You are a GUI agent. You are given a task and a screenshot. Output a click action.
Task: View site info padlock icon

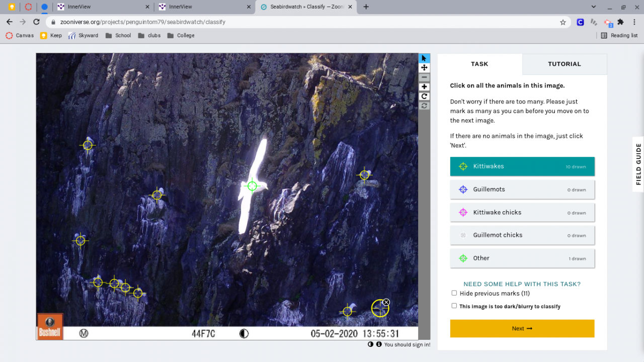53,22
